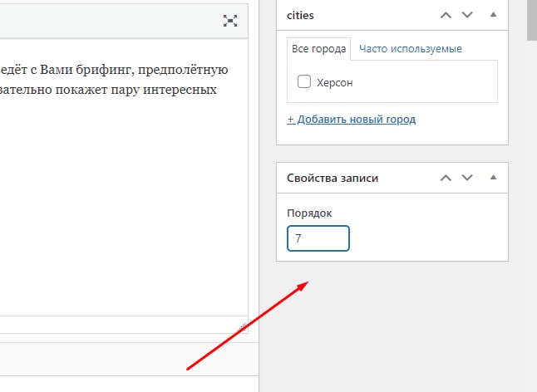Screen dimensions: 537x392
Task: Click the Порядок label
Action: pyautogui.click(x=309, y=213)
